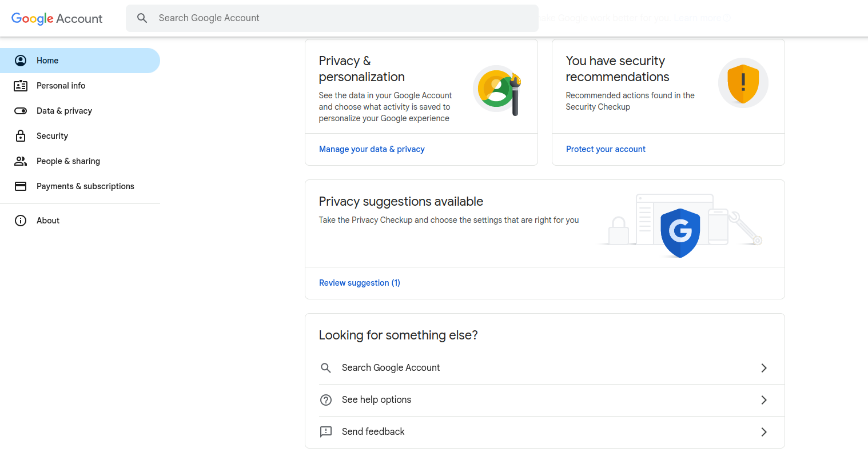Click the magnifier icon in top search bar
The height and width of the screenshot is (476, 868).
tap(142, 18)
